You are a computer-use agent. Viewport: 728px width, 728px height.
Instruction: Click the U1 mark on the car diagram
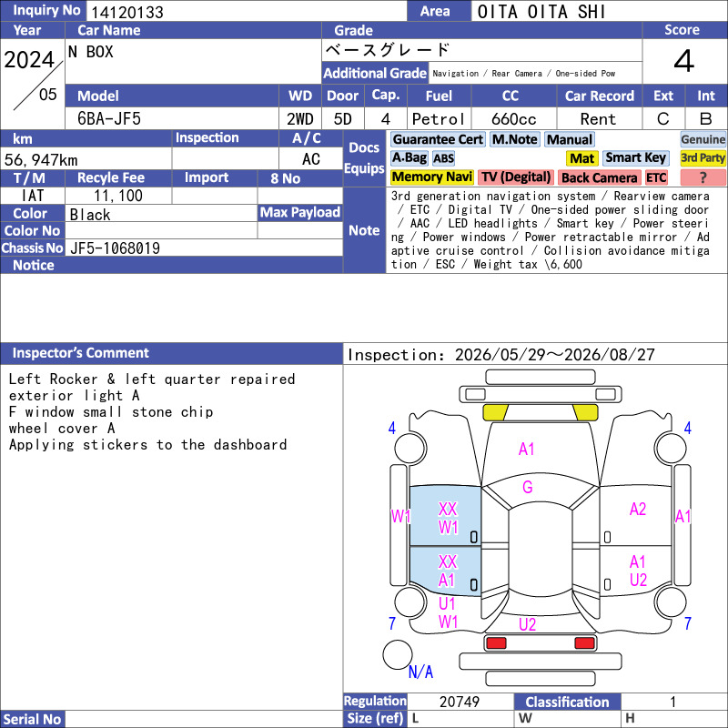tap(447, 603)
